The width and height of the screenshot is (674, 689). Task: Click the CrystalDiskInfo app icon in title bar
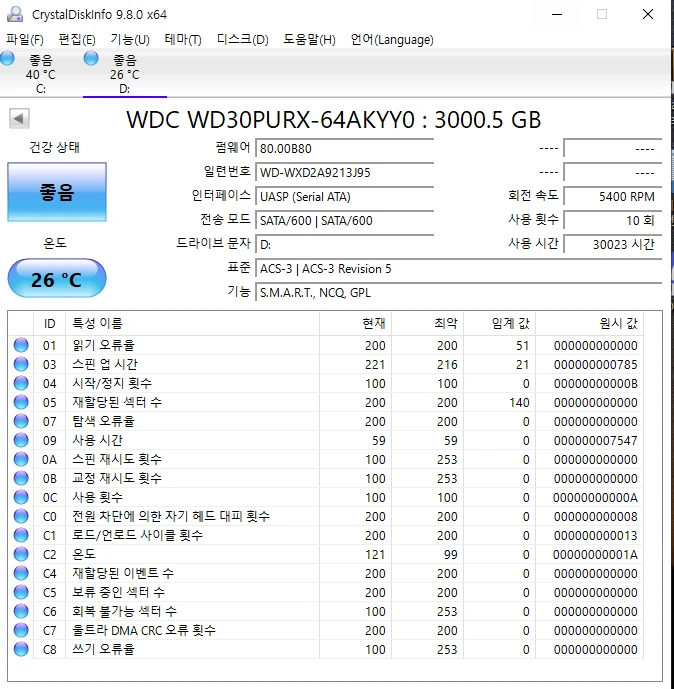click(x=15, y=14)
